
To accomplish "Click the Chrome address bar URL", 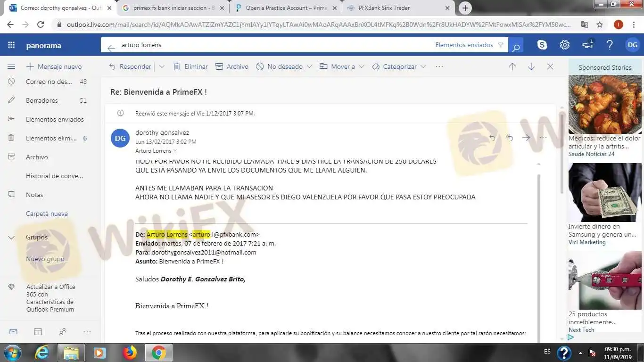I will 318,25.
